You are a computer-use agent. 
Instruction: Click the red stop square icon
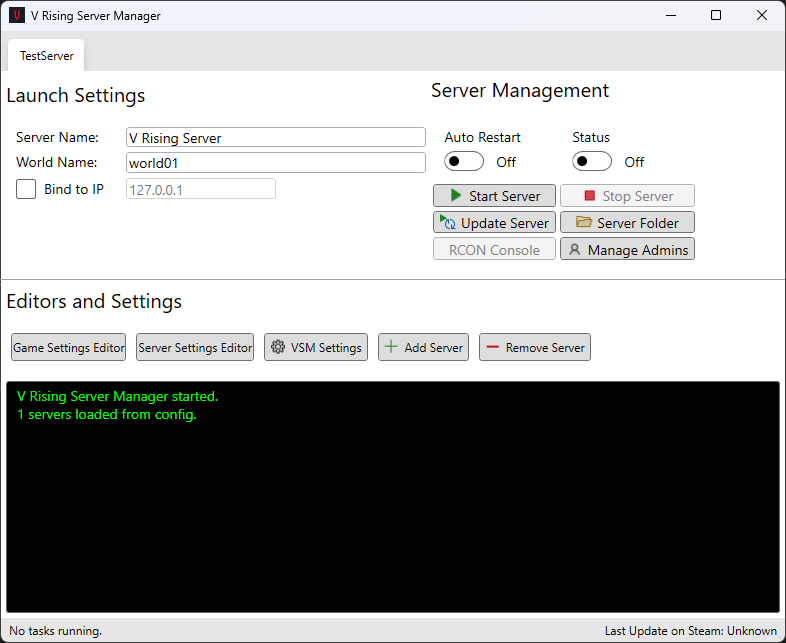point(590,195)
